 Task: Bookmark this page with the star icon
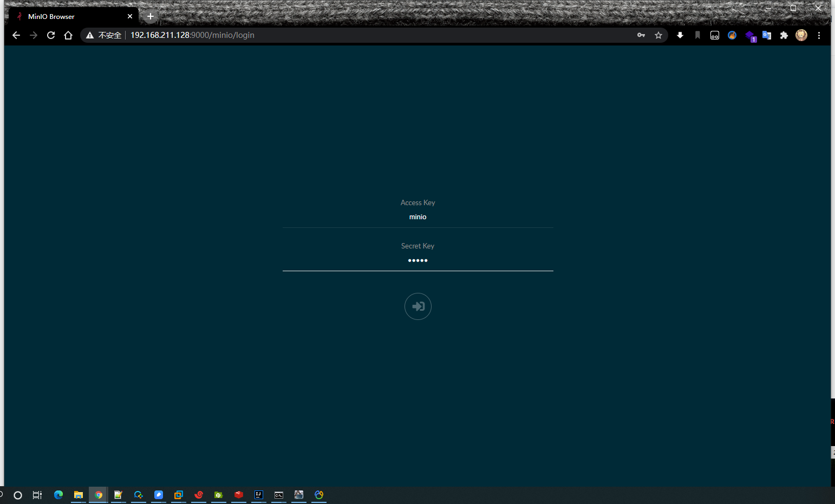(658, 35)
